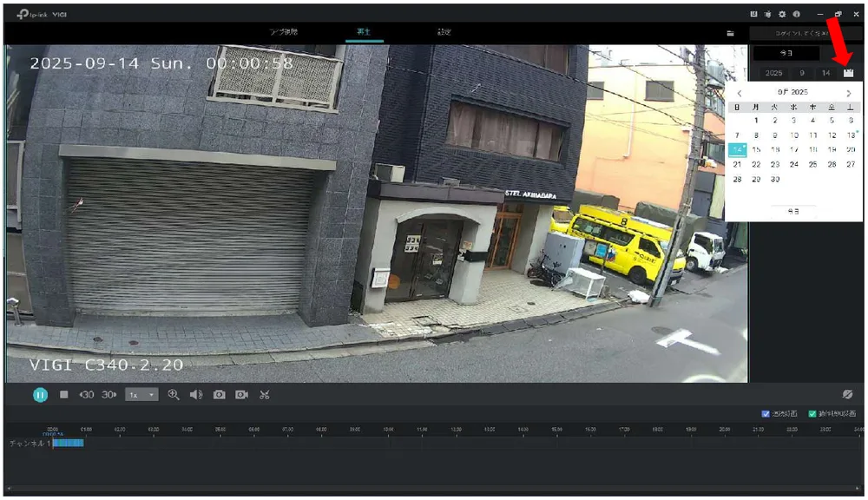Open the 1x playback speed dropdown
This screenshot has height=500, width=868.
pyautogui.click(x=141, y=395)
